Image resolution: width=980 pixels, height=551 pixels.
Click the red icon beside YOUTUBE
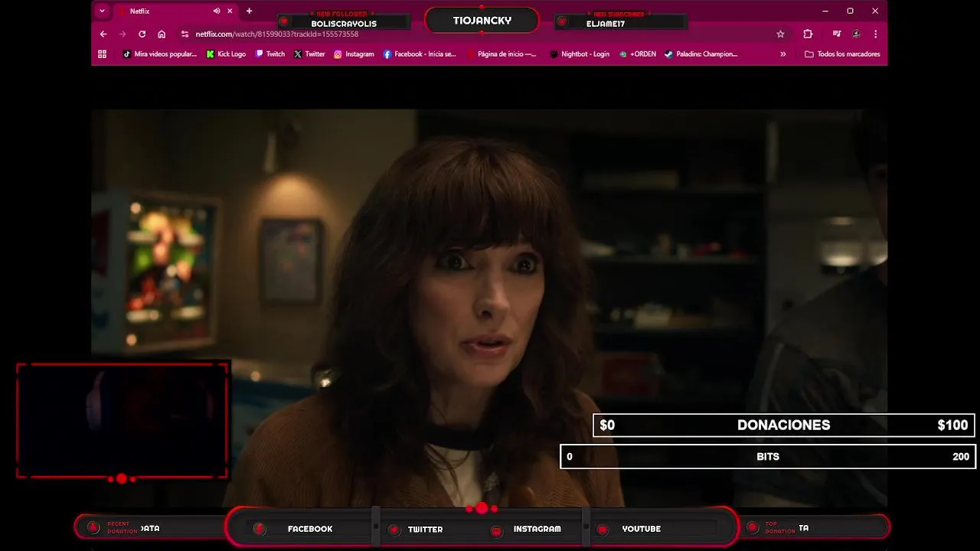point(603,530)
